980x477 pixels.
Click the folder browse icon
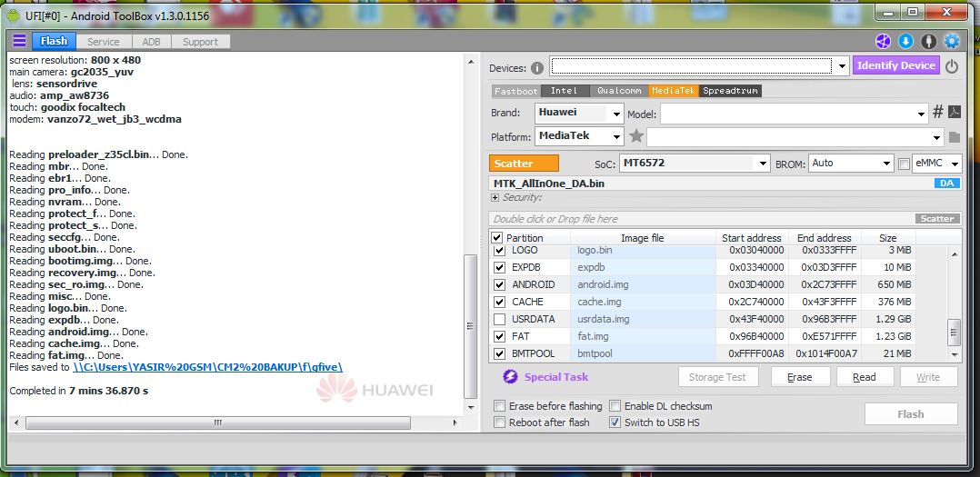coord(954,136)
